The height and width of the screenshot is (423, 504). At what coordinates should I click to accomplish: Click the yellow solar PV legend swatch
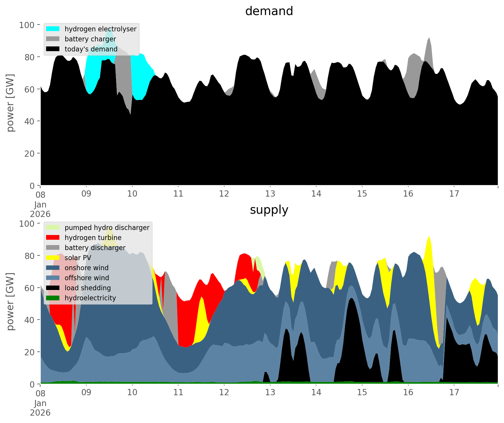53,258
